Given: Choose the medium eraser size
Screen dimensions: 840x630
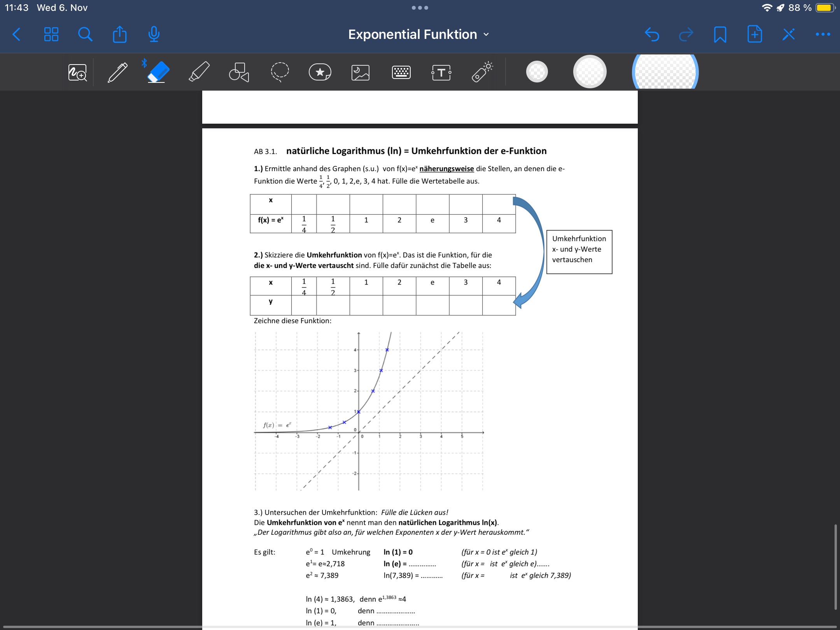Looking at the screenshot, I should click(x=590, y=72).
